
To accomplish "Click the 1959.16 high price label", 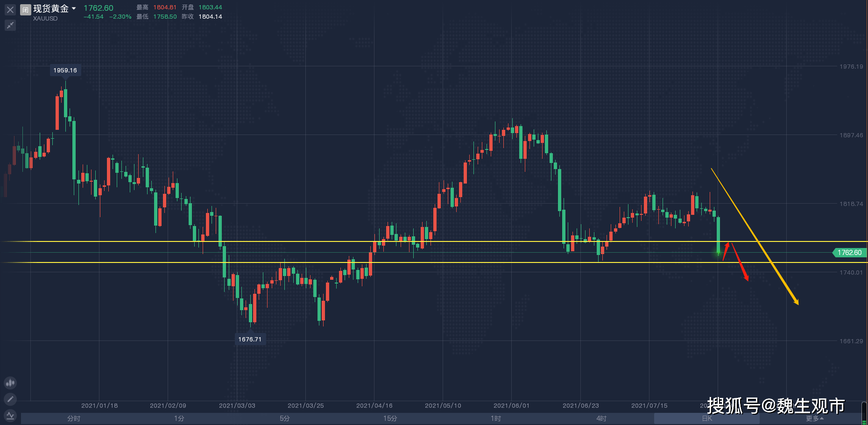I will tap(65, 71).
